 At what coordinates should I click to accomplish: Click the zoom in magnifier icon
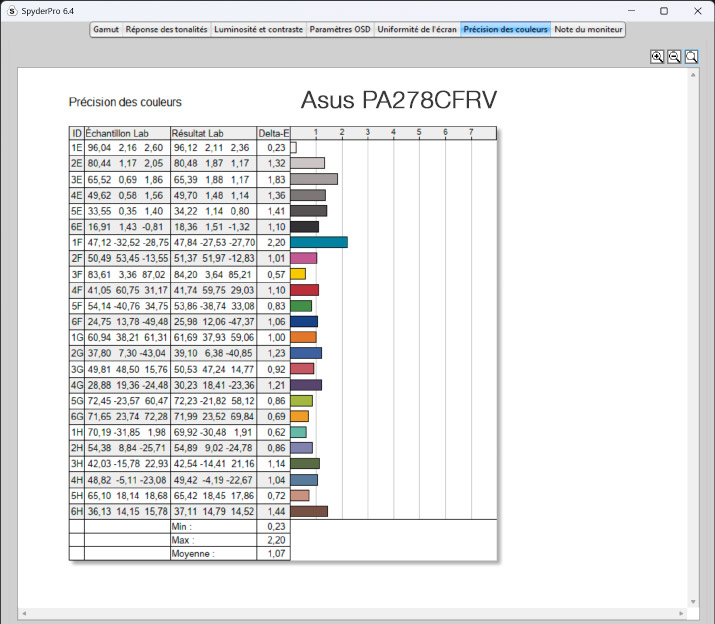pos(657,57)
